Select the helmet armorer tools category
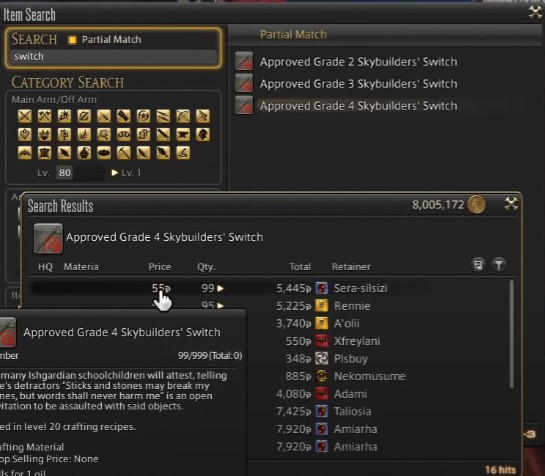The width and height of the screenshot is (545, 476). [x=203, y=135]
